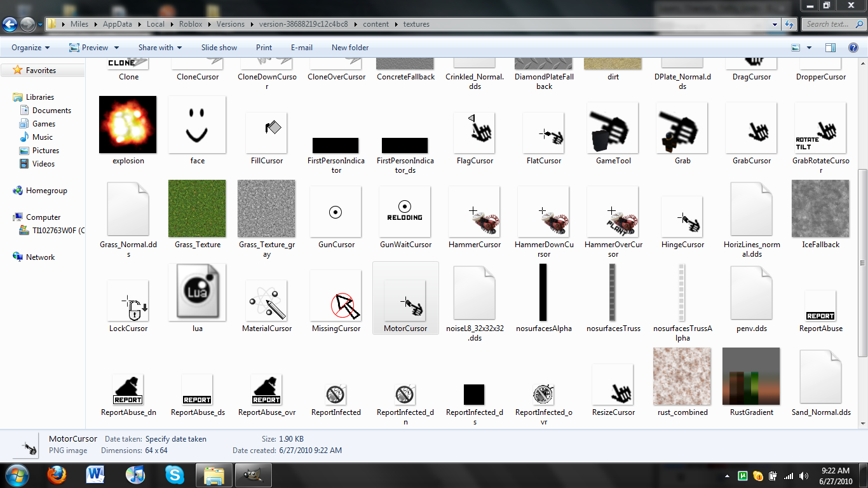
Task: Open the GunWaitCursor reloading icon
Action: point(405,211)
